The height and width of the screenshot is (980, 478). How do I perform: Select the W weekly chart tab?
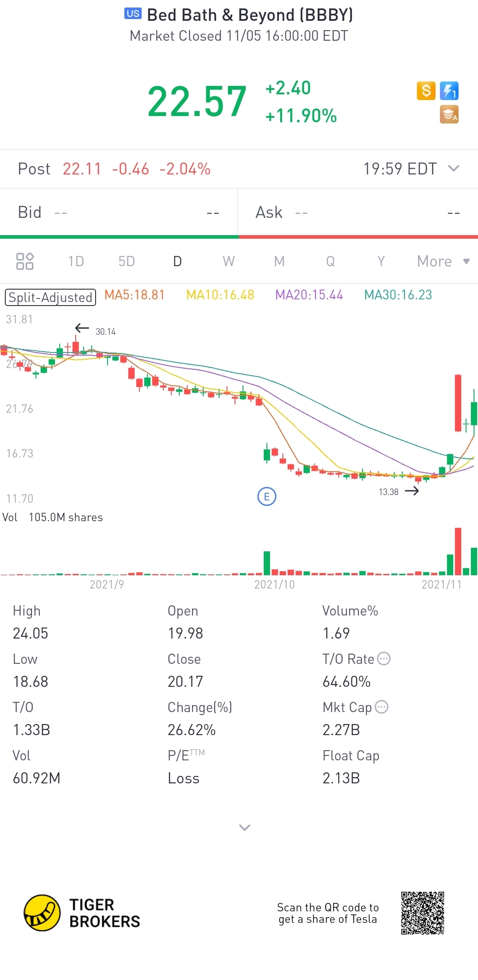pyautogui.click(x=228, y=261)
